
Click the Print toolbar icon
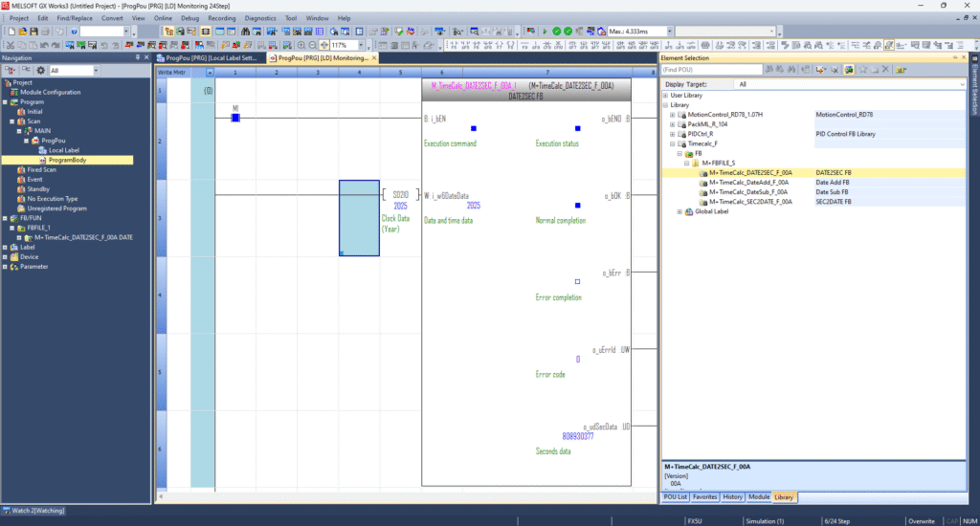[x=45, y=32]
